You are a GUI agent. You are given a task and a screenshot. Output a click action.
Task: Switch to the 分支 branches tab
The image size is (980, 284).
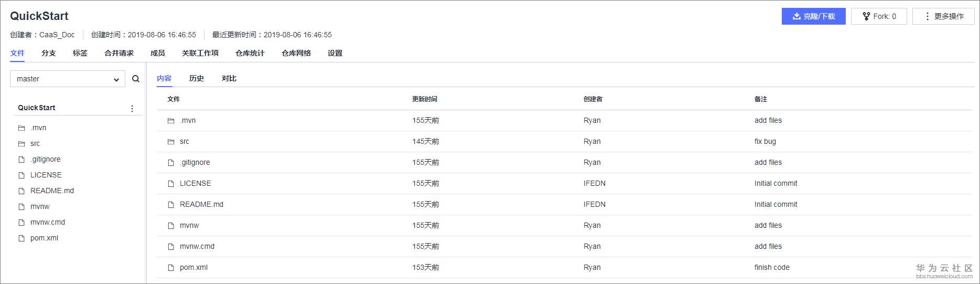49,53
